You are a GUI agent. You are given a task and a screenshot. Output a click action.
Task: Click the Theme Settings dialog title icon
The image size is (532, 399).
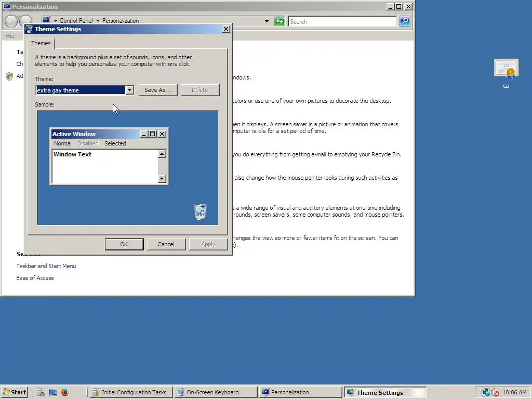[29, 29]
